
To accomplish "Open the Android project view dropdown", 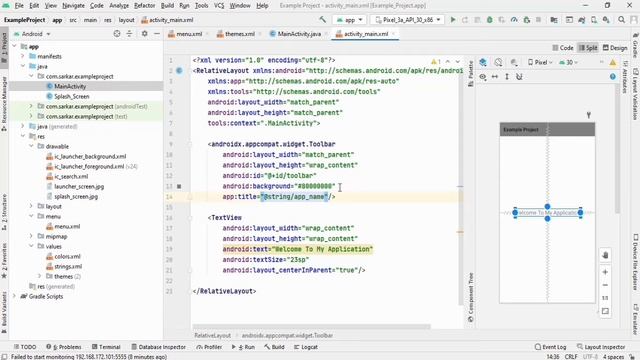I will (32, 34).
